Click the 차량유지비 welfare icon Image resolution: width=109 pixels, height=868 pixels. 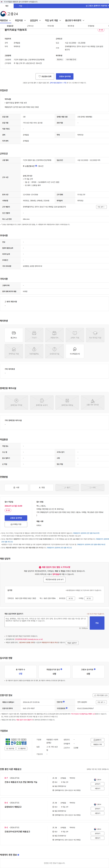coord(54,335)
